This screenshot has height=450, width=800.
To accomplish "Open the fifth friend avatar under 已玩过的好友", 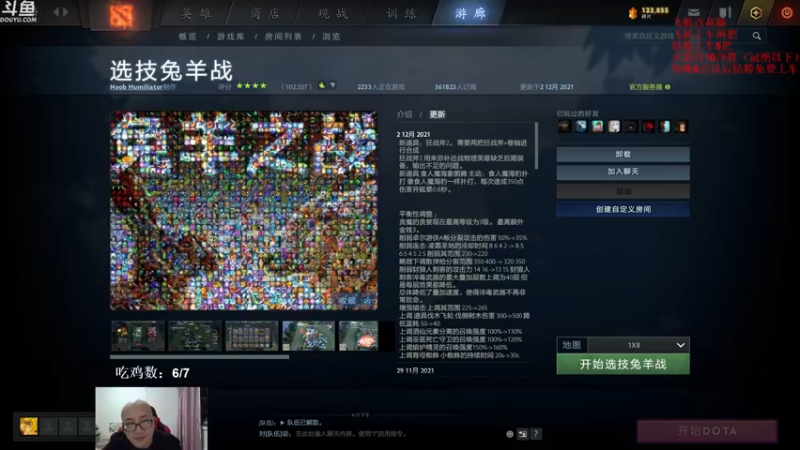I will [631, 126].
